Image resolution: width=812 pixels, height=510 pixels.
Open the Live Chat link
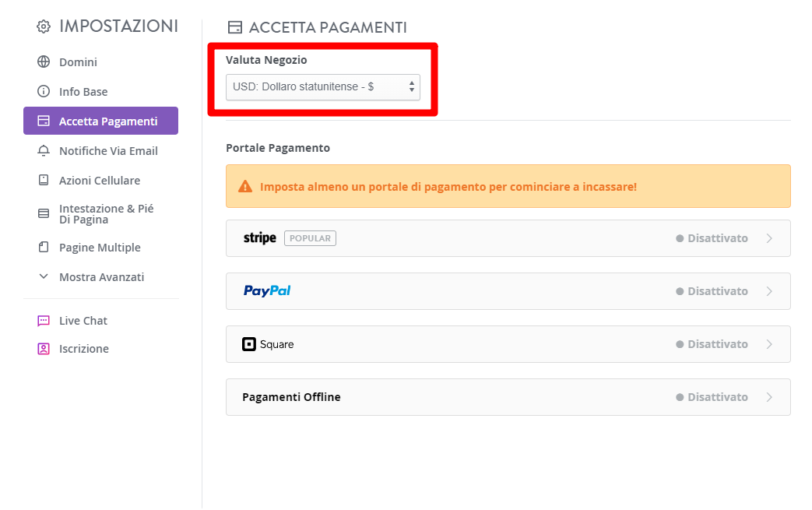(x=83, y=321)
